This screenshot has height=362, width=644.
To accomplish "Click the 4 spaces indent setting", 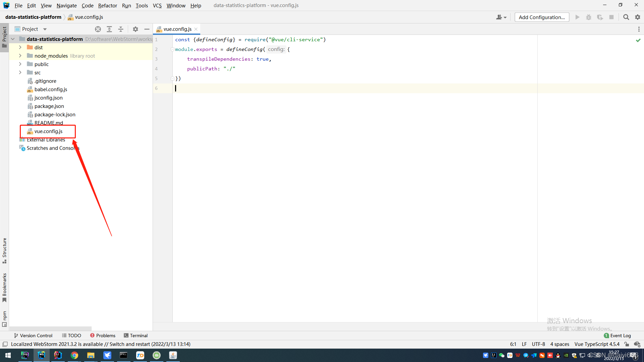I will [x=559, y=344].
